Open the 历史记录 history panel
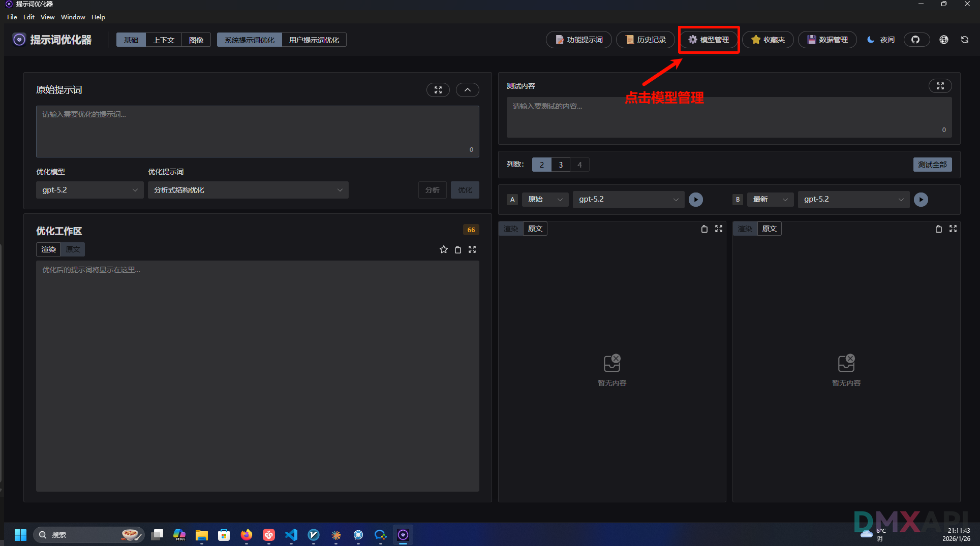Viewport: 980px width, 546px height. pyautogui.click(x=645, y=40)
